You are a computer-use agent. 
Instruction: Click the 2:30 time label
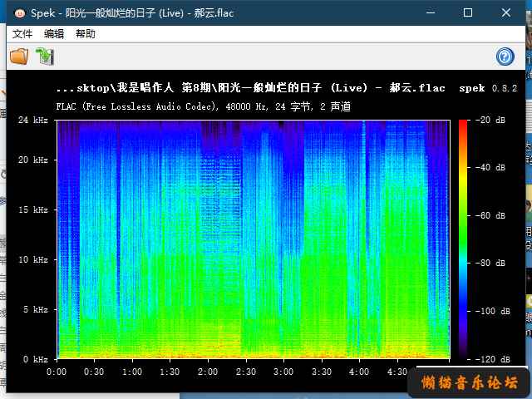(246, 372)
